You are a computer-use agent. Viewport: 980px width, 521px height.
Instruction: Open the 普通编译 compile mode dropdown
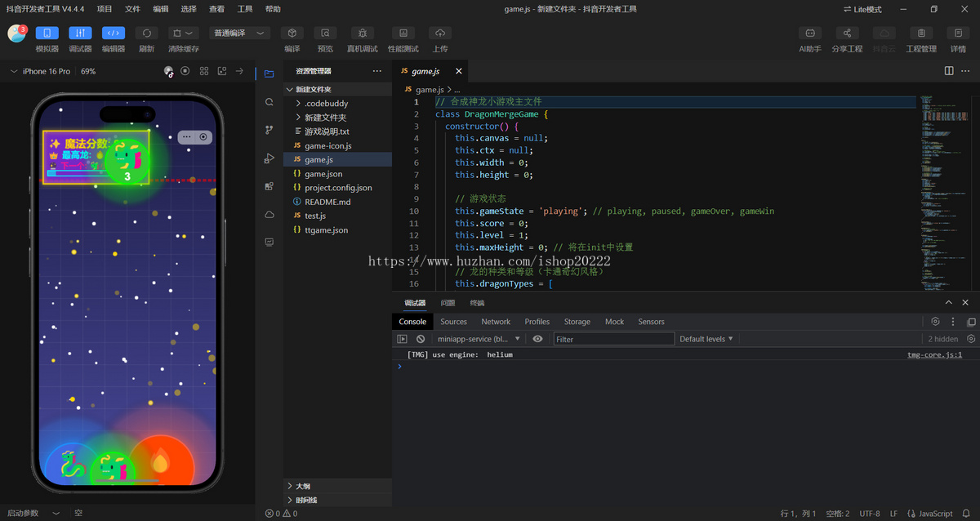(240, 33)
